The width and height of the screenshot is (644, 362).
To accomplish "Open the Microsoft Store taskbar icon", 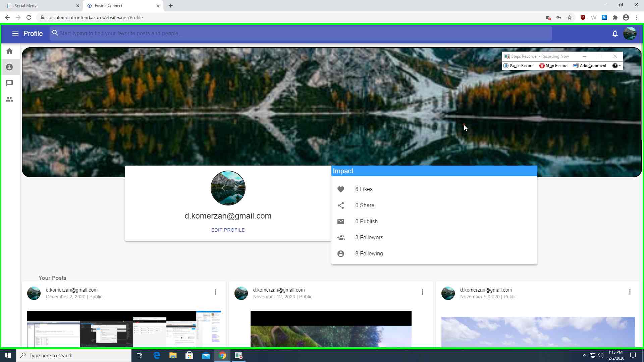I will click(x=190, y=355).
